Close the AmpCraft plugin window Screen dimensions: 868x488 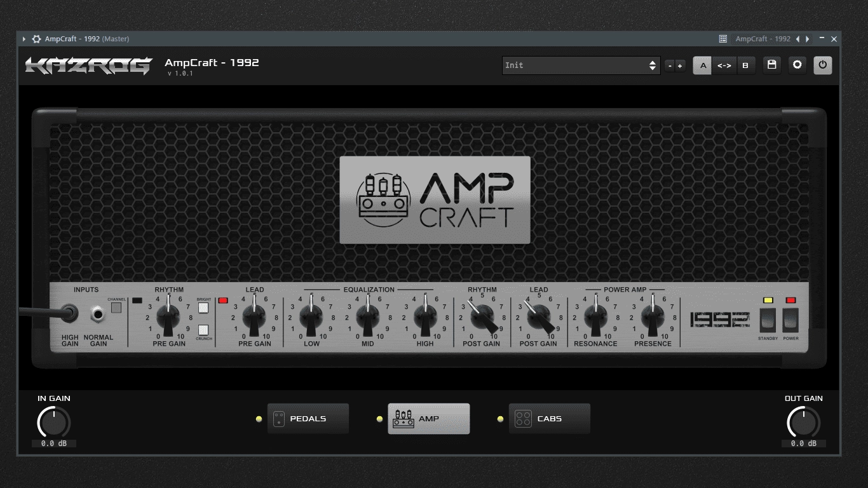point(834,39)
